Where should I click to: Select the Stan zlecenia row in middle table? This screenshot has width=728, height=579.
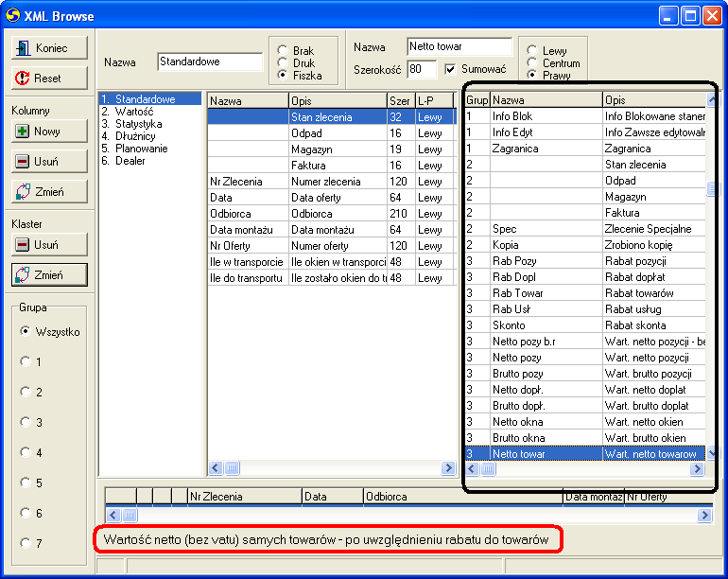click(x=332, y=117)
